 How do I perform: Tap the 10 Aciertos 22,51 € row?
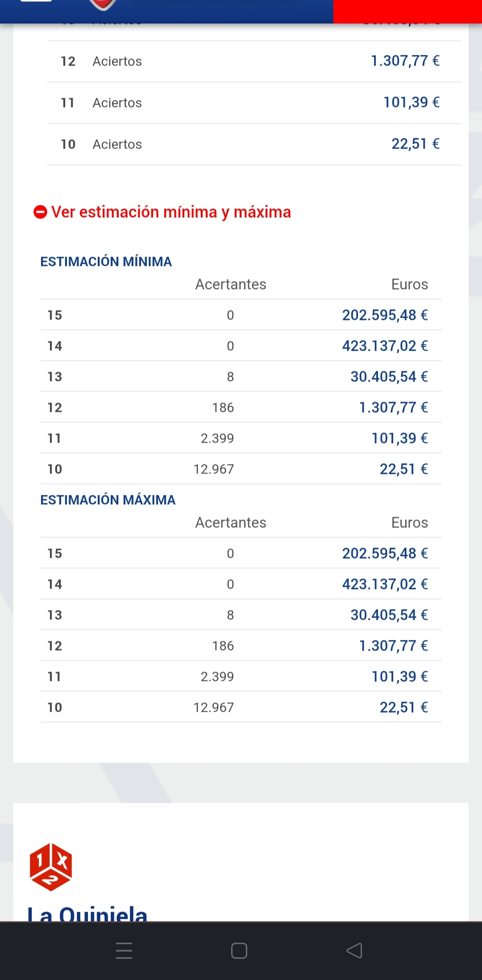coord(253,144)
